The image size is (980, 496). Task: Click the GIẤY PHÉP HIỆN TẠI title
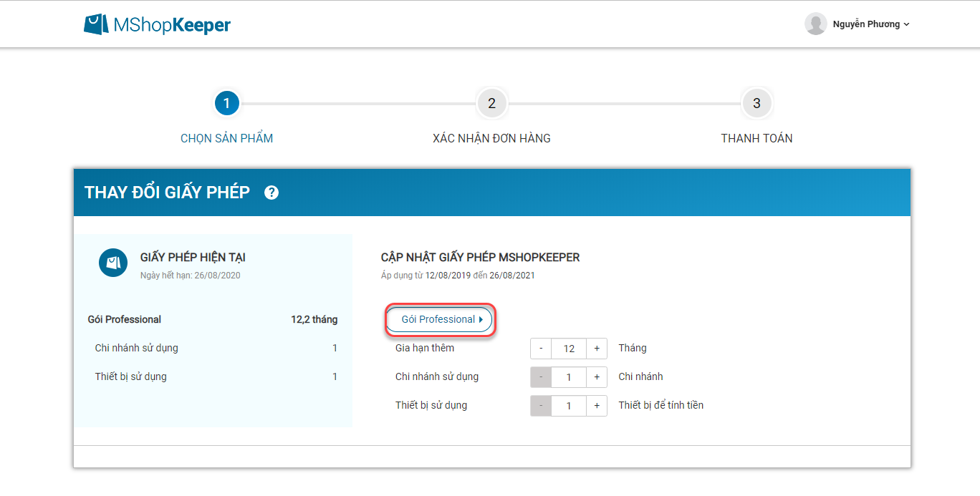[x=193, y=257]
